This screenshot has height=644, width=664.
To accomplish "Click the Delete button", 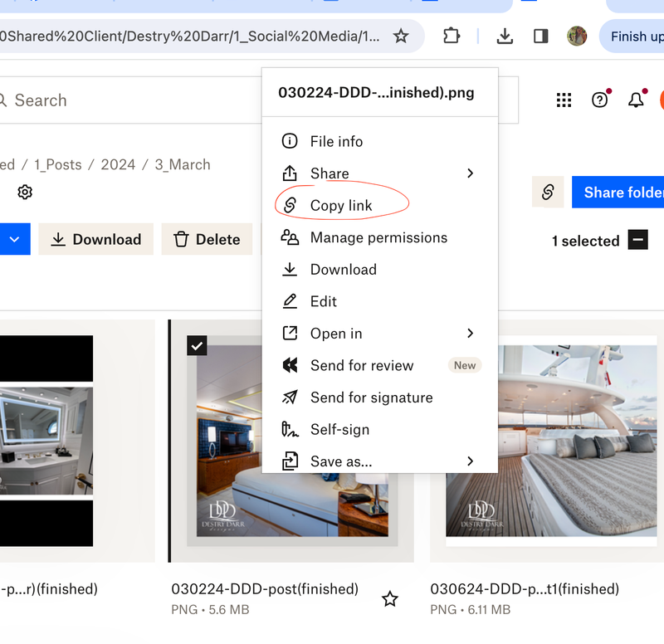I will click(x=207, y=239).
